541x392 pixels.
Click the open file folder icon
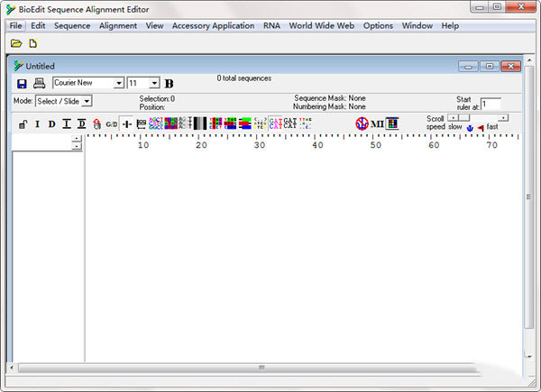[x=16, y=43]
